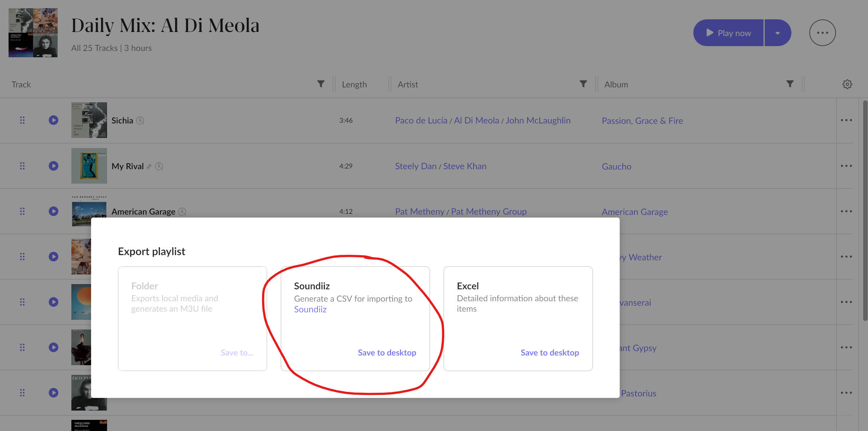Open more options in the Jaco Pastorius row
This screenshot has width=868, height=431.
pos(846,393)
